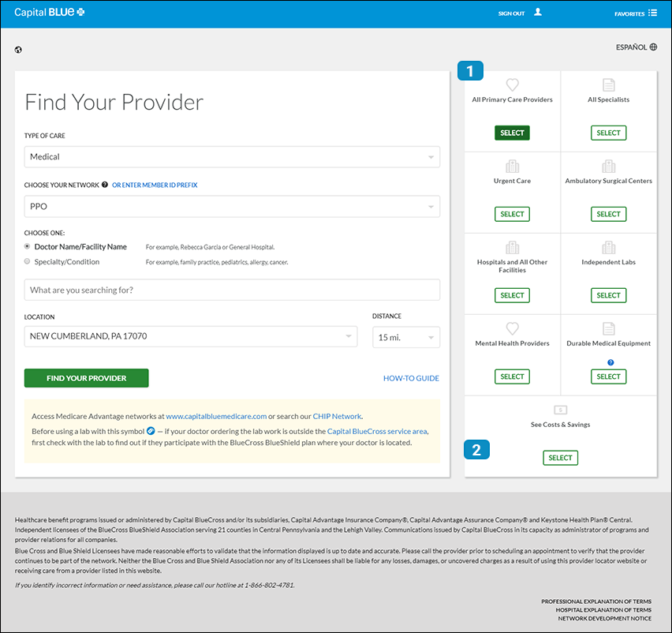Select Independent Labs button

point(609,295)
